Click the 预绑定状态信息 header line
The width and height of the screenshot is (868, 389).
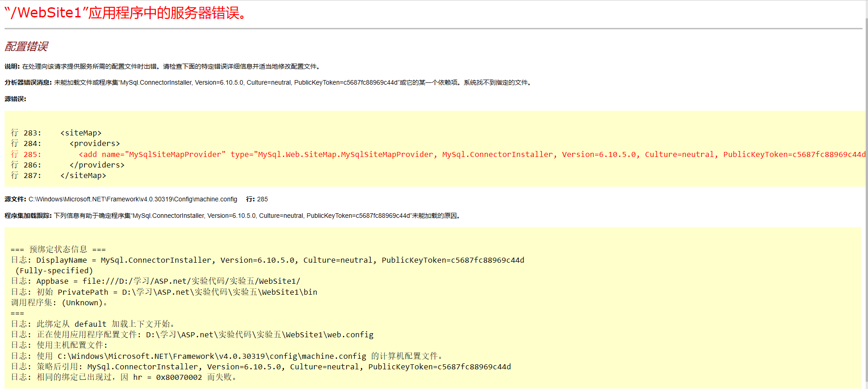[59, 249]
